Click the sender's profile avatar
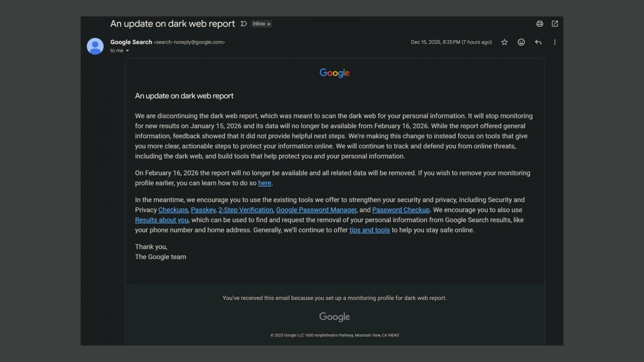Viewport: 644px width, 362px height. point(95,46)
